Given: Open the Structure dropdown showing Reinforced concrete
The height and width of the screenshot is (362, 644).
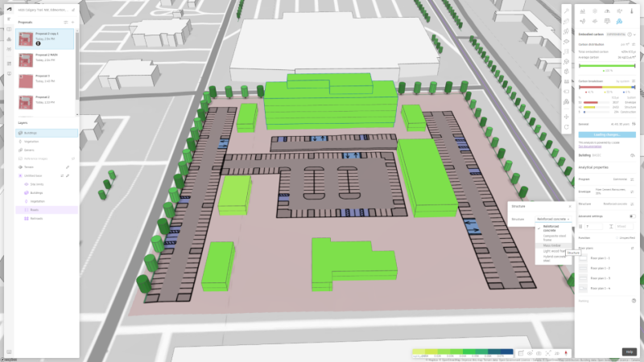Looking at the screenshot, I should [x=554, y=219].
